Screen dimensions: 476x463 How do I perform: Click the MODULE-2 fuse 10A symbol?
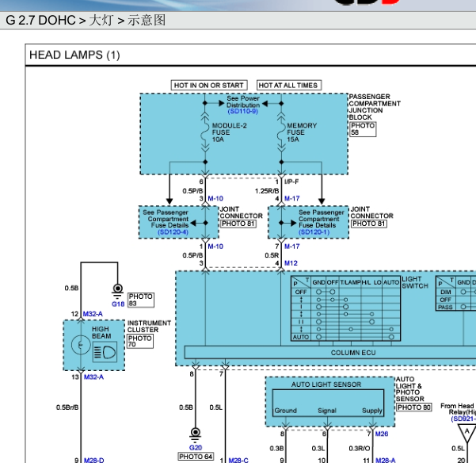(205, 132)
